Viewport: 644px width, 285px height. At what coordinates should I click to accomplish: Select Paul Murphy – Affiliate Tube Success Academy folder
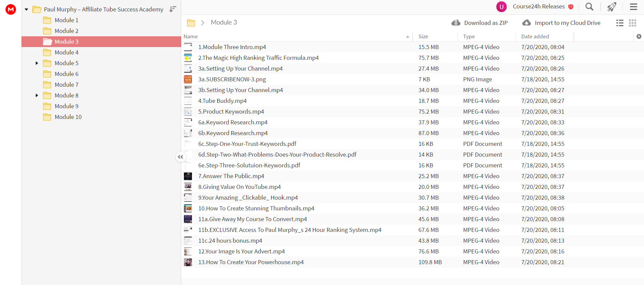coord(103,9)
